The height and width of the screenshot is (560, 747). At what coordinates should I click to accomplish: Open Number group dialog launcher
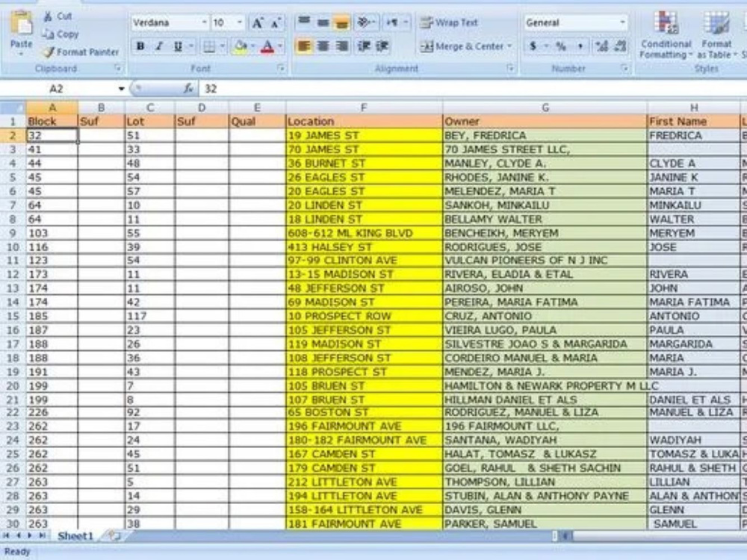(624, 69)
